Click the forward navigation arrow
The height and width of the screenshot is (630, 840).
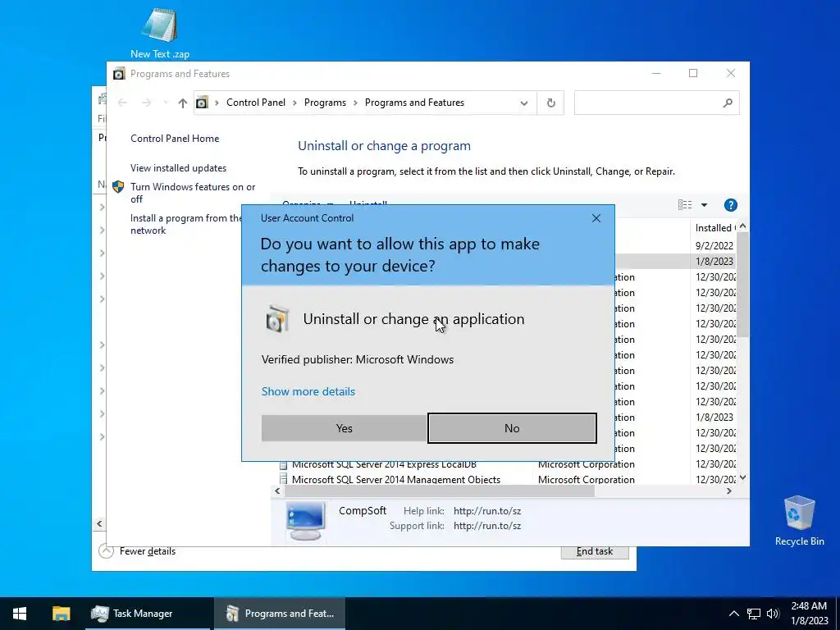pos(146,103)
